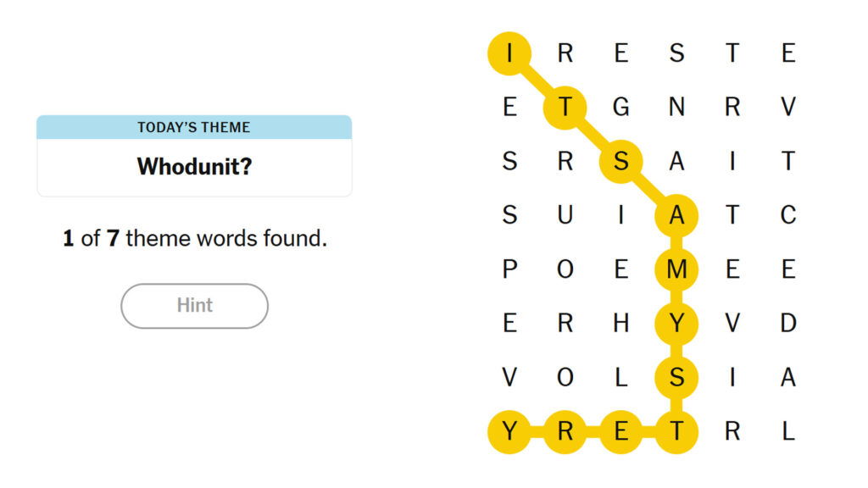Click the letter O in the seventh row
Image resolution: width=868 pixels, height=488 pixels.
pos(565,378)
